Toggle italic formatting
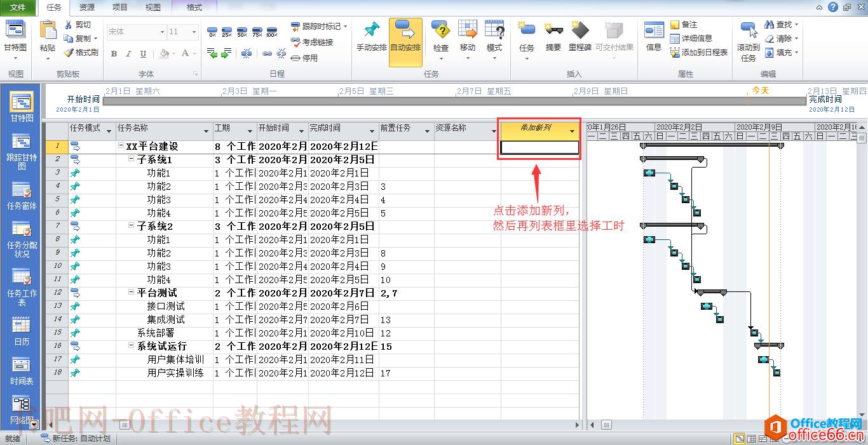The image size is (868, 445). coord(128,54)
